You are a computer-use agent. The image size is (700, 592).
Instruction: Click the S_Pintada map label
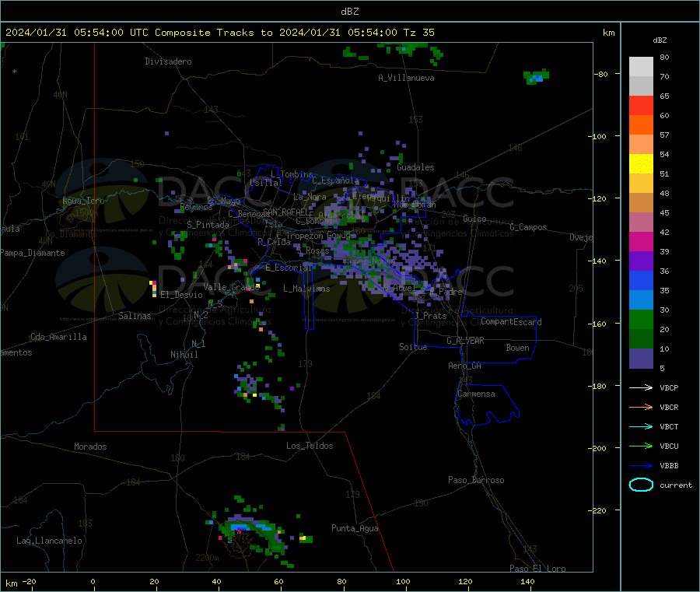208,225
